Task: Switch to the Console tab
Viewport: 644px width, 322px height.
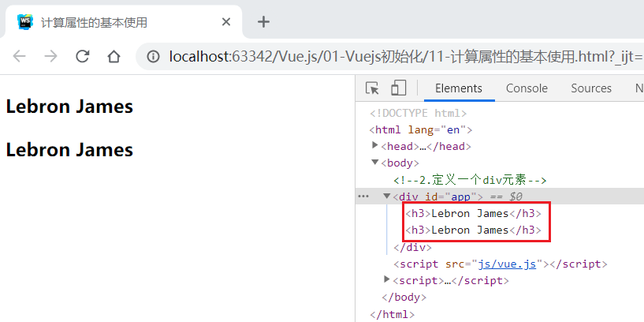Action: [x=527, y=88]
